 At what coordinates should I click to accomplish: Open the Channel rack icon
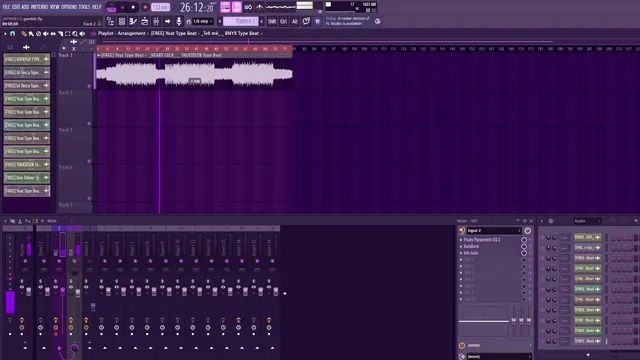tap(122, 21)
